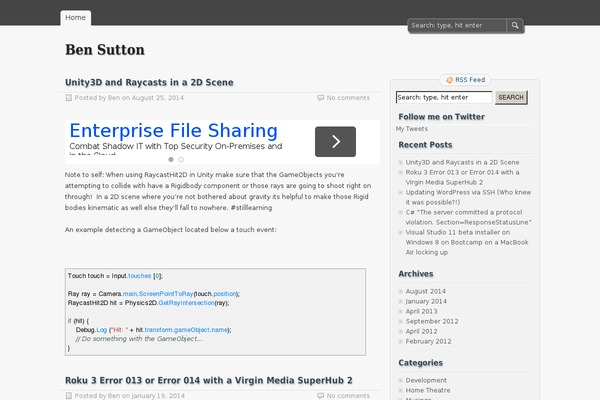The width and height of the screenshot is (600, 400).
Task: Open the 'My Tweets' link
Action: 412,129
